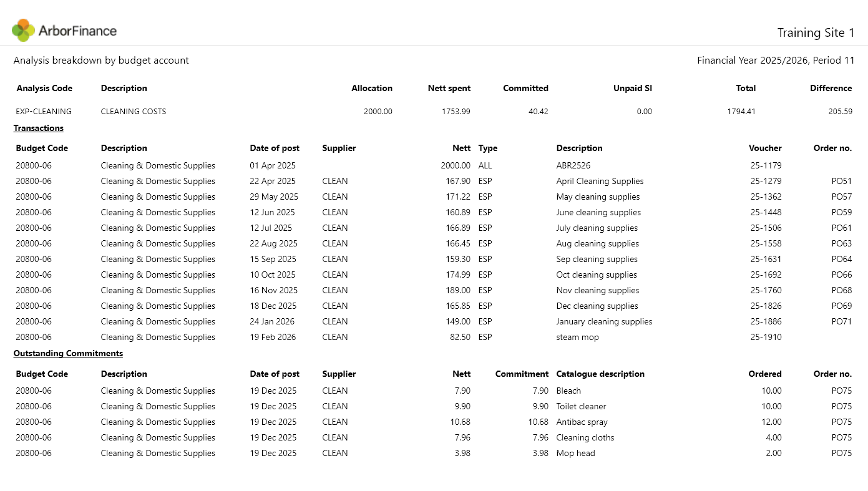
Task: Click the CLEANING COSTS description
Action: coord(134,112)
